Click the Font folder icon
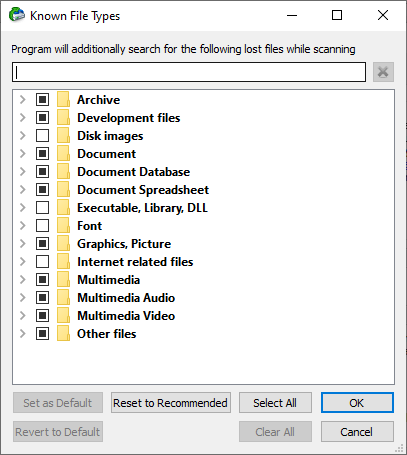Image resolution: width=407 pixels, height=455 pixels. 63,225
